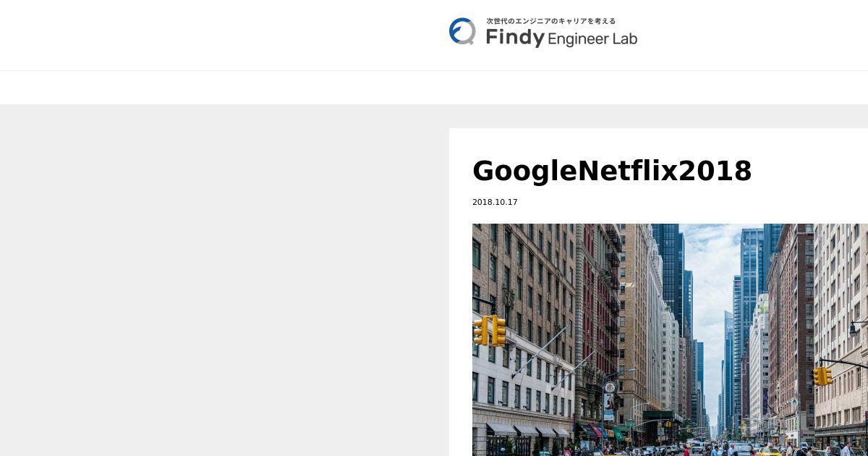Click the Findy circular logo icon

pyautogui.click(x=462, y=32)
